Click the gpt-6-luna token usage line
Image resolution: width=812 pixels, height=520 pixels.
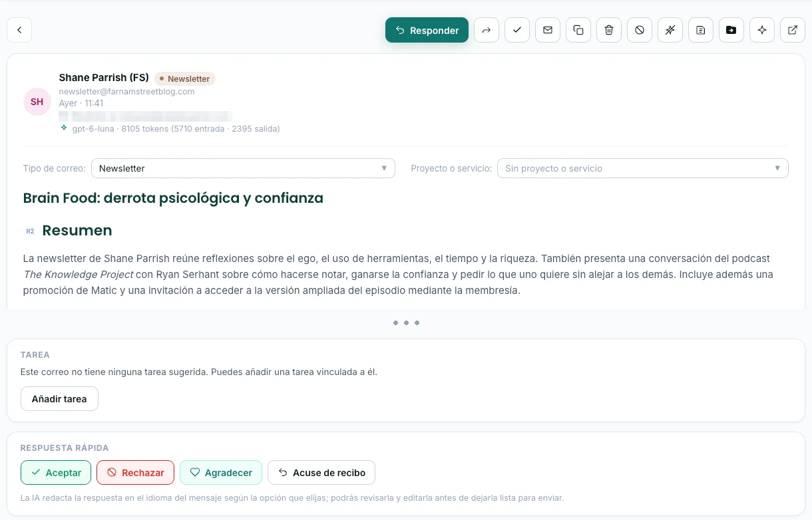176,129
